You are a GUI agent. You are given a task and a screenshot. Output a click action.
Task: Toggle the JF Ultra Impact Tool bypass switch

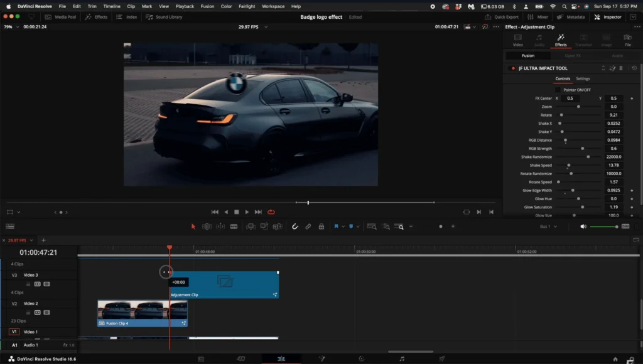[x=512, y=68]
